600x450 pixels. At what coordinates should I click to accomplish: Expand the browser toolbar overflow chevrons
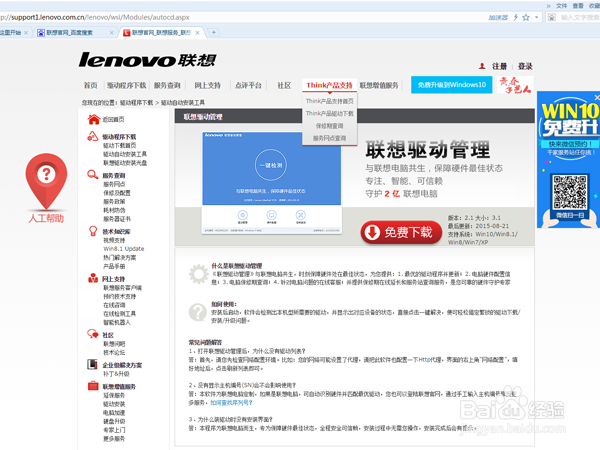coord(548,6)
